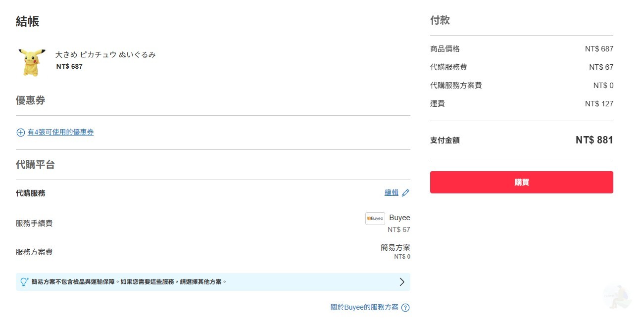
Task: Click the faded floating icon at bottom right
Action: (617, 297)
